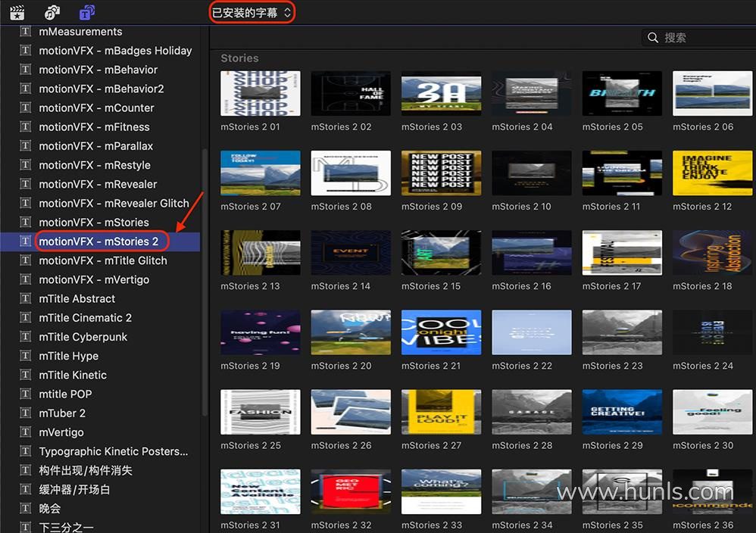
Task: Click the title icon beside mTitle Abstract
Action: [26, 299]
